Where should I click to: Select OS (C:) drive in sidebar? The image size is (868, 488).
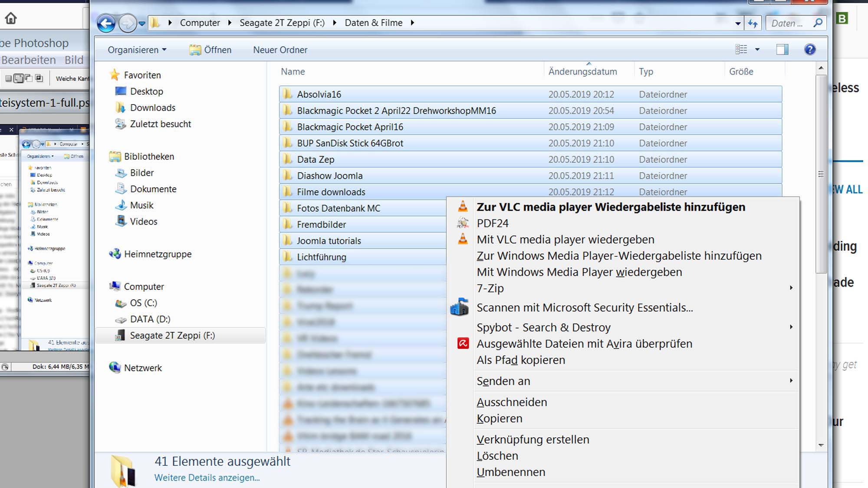click(x=143, y=303)
